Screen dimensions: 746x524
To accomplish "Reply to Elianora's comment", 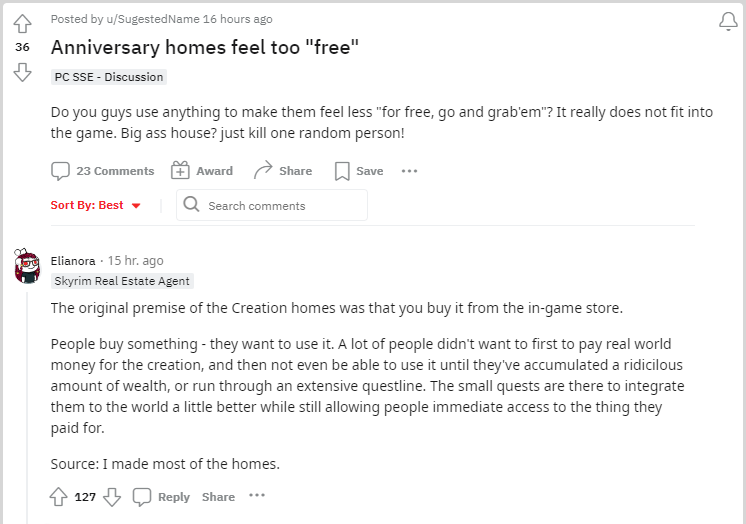I will pos(161,497).
